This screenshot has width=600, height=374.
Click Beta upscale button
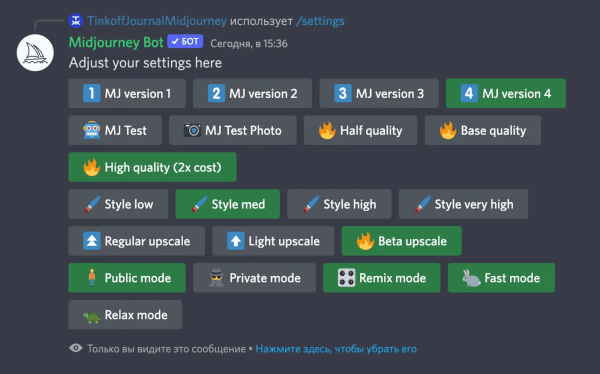pyautogui.click(x=402, y=241)
